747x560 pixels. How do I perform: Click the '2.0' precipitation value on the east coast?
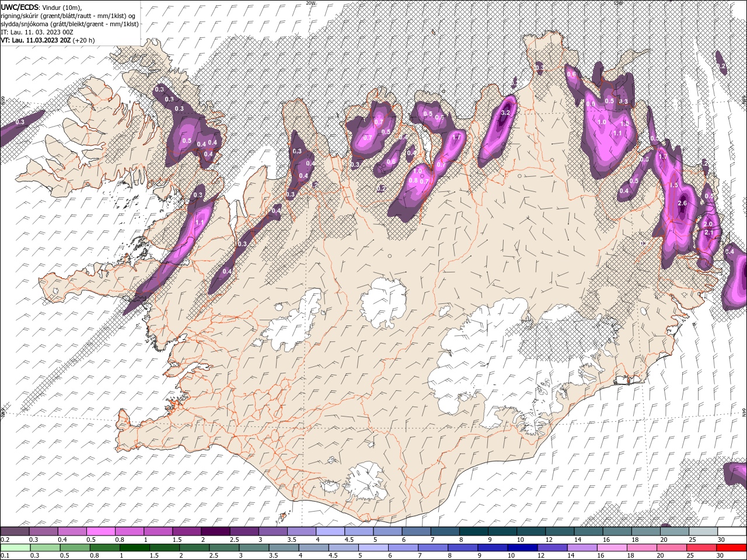708,224
